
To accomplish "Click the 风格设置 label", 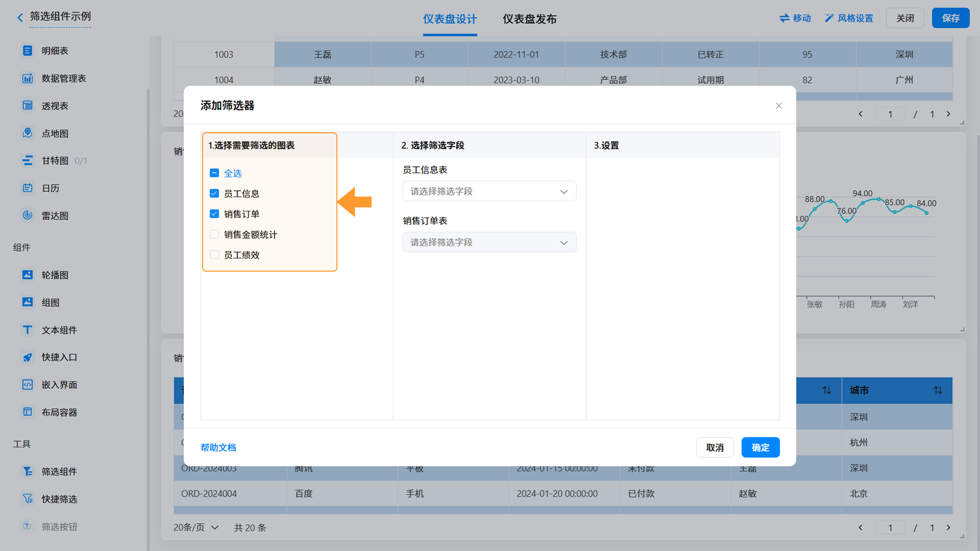I will pyautogui.click(x=855, y=18).
